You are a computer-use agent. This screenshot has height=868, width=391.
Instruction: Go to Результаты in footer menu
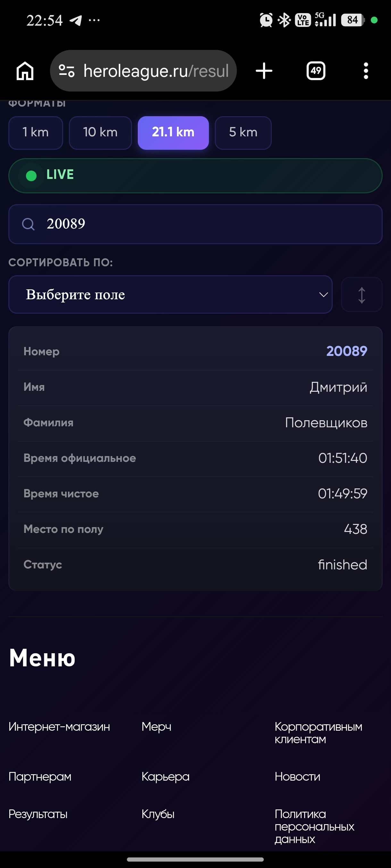pyautogui.click(x=38, y=814)
